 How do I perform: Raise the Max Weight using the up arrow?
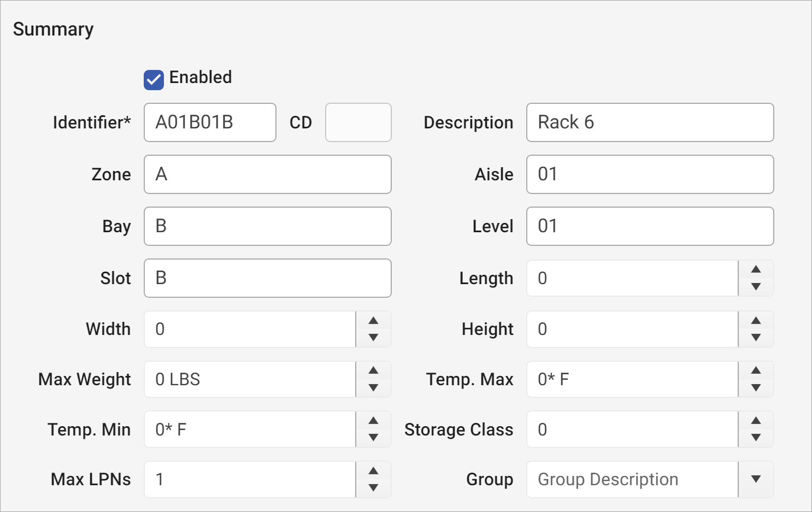tap(373, 371)
